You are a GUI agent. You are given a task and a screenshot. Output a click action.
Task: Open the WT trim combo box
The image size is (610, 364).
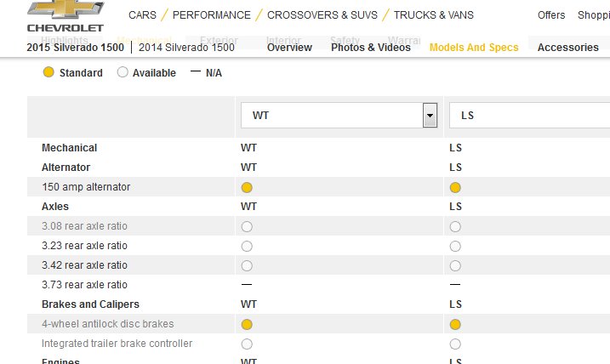[339, 115]
